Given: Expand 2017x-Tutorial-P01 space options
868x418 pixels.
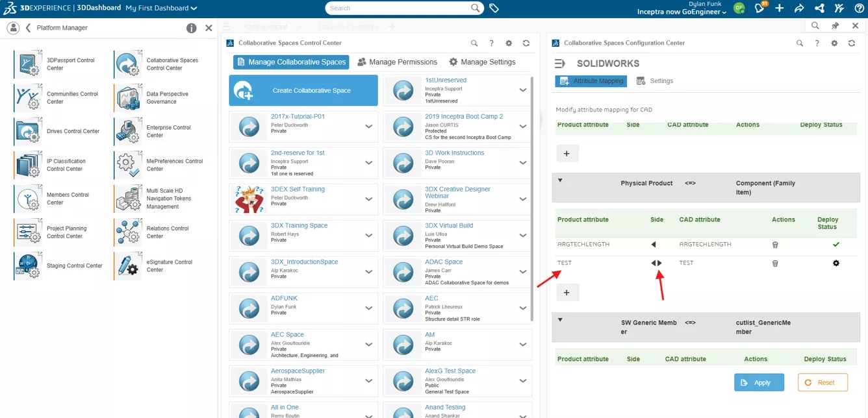Looking at the screenshot, I should click(x=368, y=127).
